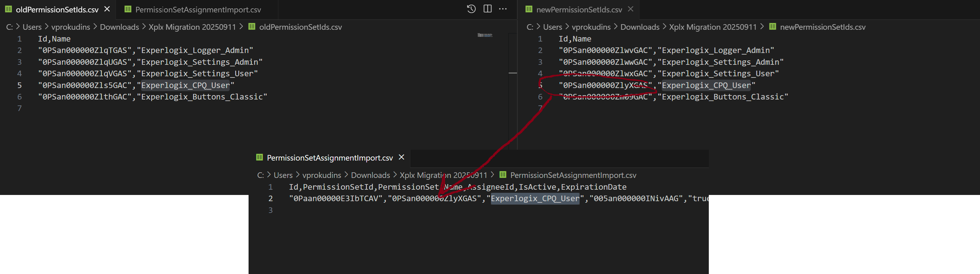980x274 pixels.
Task: Open 'Xplx Migration 20250911' breadcrumb in left editor
Action: click(192, 27)
